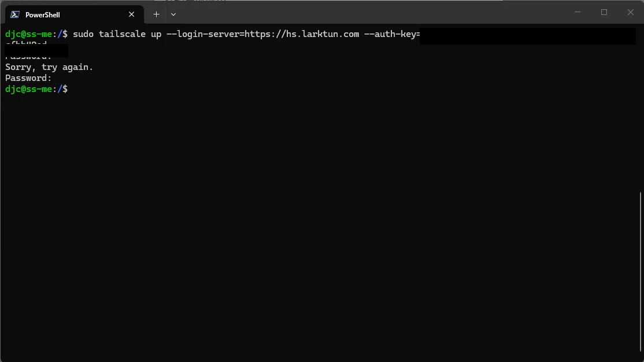
Task: Minimize the terminal window
Action: [x=578, y=12]
